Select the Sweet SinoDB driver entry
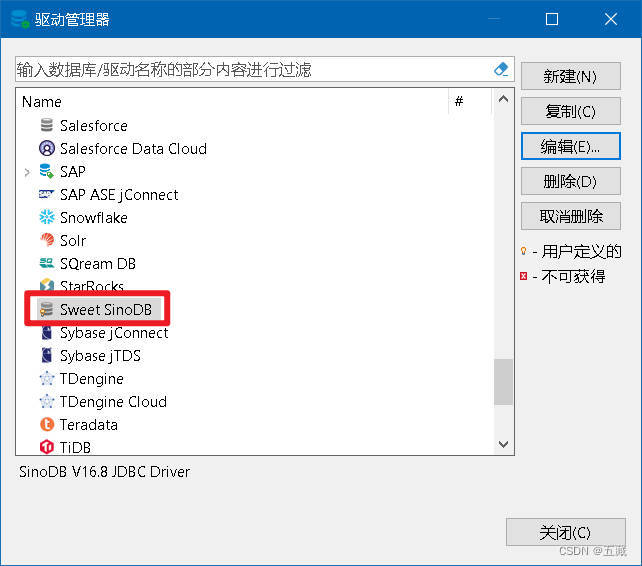 [x=106, y=309]
